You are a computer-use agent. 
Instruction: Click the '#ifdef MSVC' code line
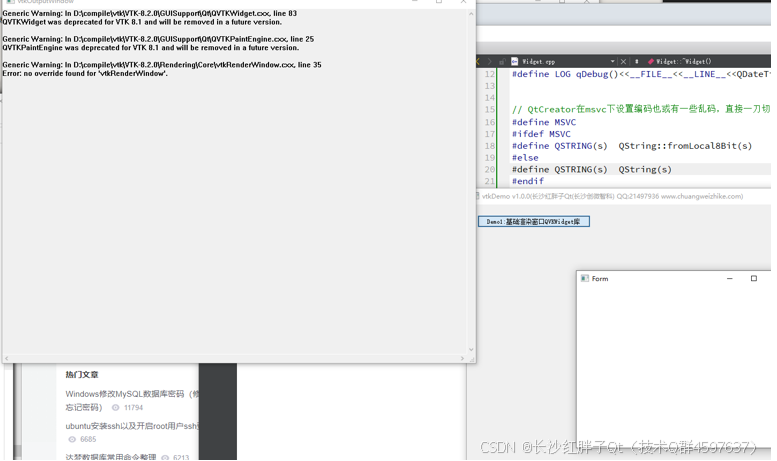click(541, 134)
